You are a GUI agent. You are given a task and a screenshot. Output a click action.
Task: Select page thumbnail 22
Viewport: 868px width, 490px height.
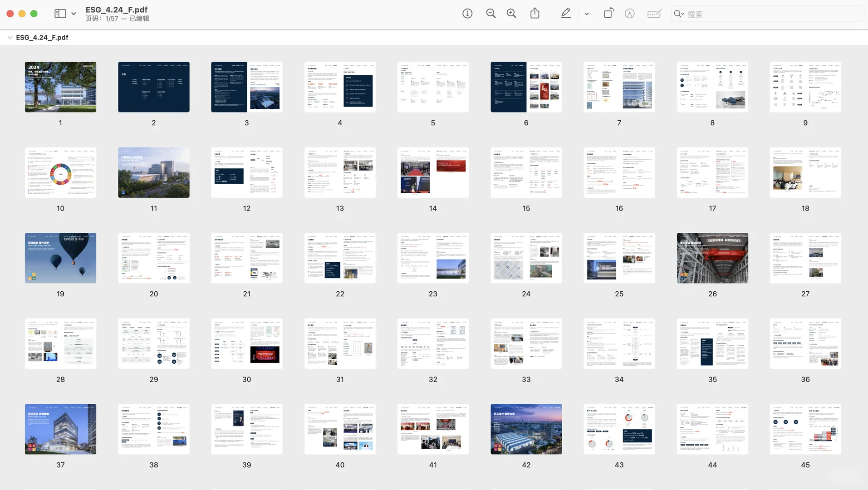[x=340, y=258]
